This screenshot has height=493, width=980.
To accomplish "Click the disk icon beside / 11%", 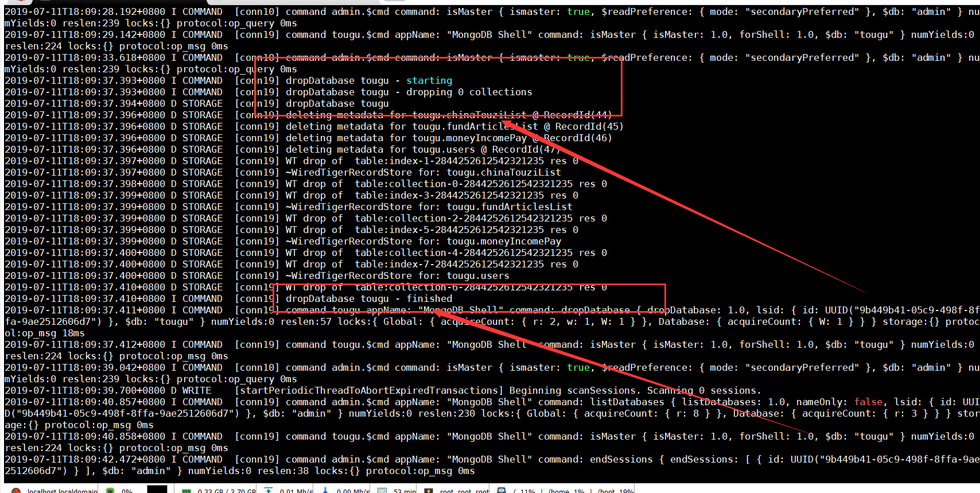I will [x=501, y=490].
